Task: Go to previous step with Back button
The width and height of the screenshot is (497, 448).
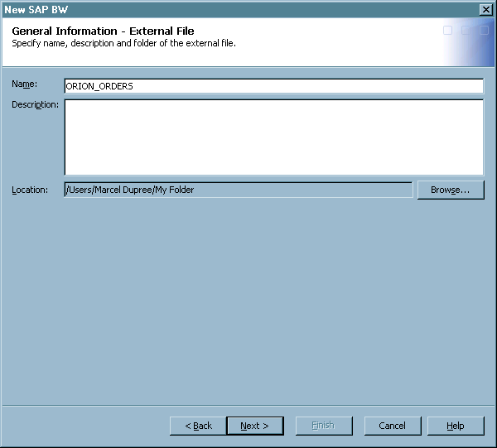Action: (198, 426)
